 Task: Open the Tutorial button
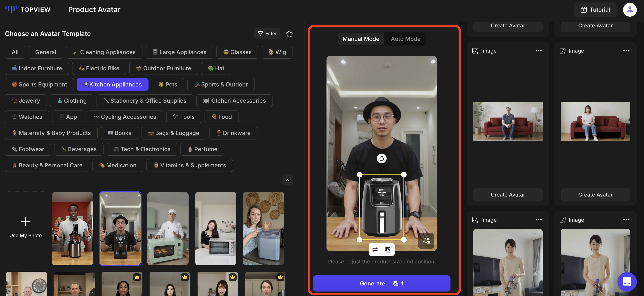(x=595, y=10)
